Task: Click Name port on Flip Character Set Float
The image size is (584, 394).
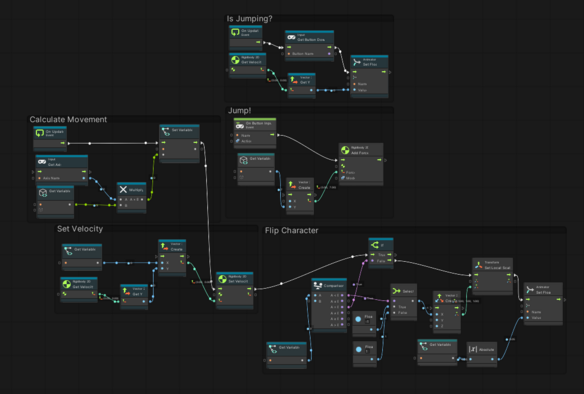Action: (x=527, y=312)
